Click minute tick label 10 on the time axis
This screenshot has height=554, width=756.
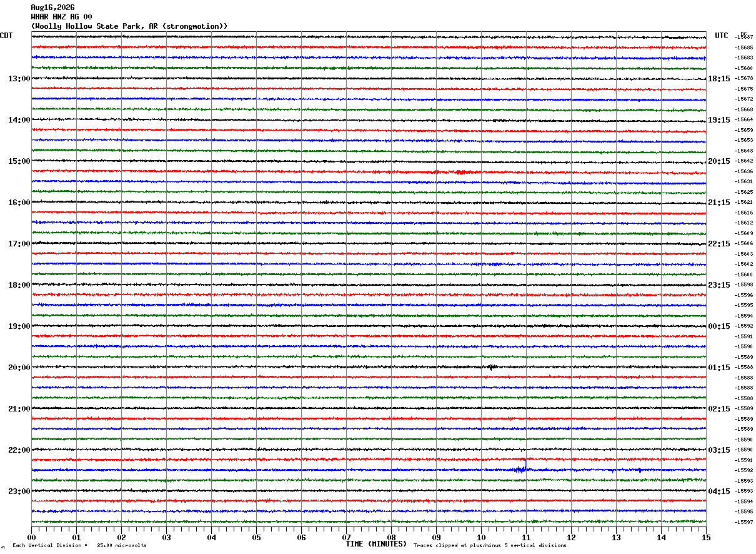481,538
